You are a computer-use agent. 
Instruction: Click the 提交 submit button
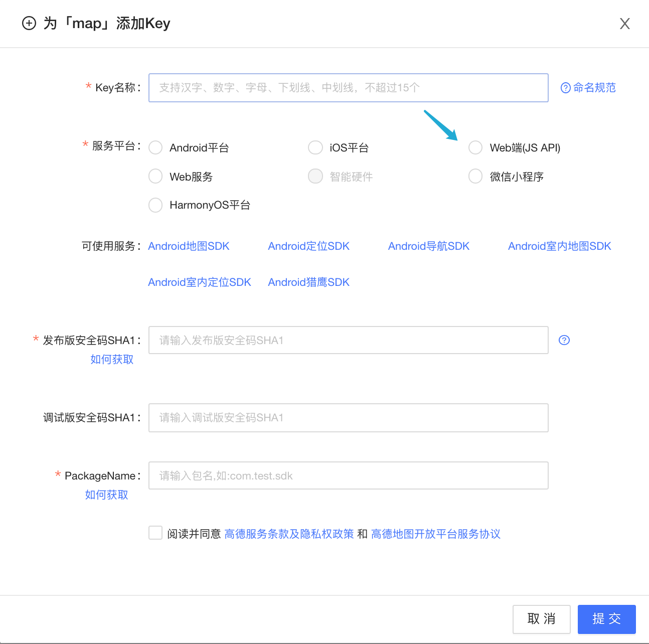(x=606, y=619)
